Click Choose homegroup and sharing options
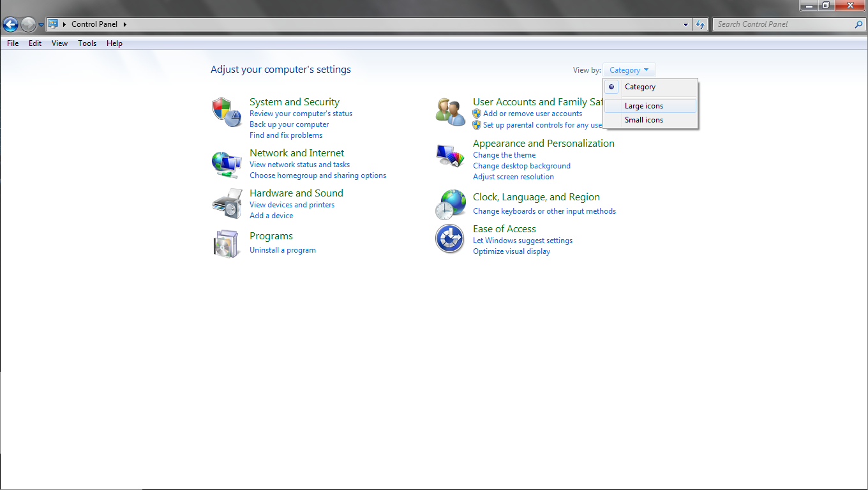 318,175
